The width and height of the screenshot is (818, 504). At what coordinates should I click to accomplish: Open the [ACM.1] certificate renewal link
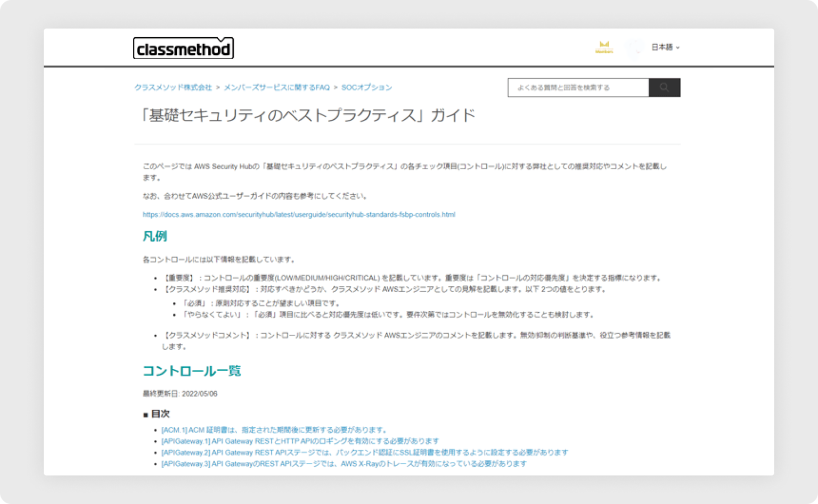point(274,429)
